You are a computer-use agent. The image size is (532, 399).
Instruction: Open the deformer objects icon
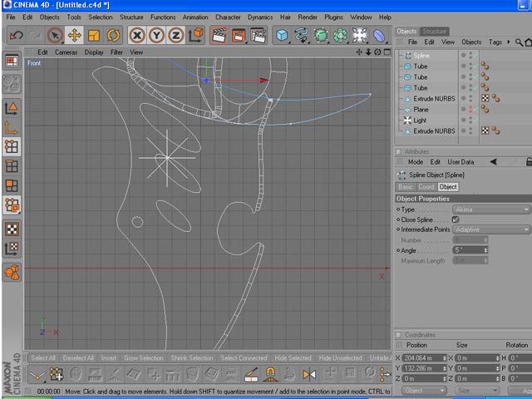(x=379, y=35)
